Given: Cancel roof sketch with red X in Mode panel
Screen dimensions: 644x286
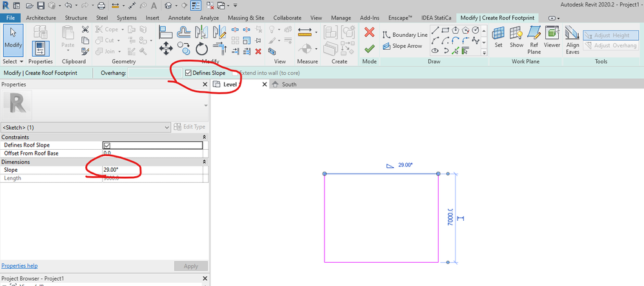Looking at the screenshot, I should point(369,32).
